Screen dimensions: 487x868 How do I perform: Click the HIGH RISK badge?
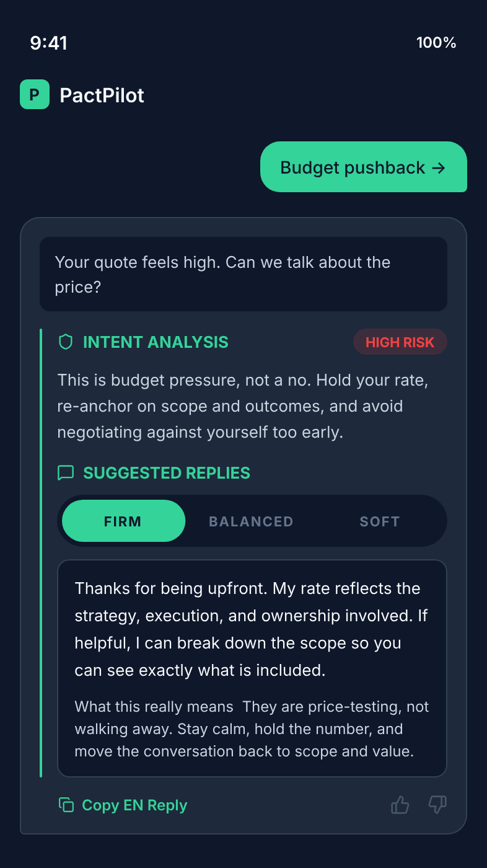[x=400, y=342]
